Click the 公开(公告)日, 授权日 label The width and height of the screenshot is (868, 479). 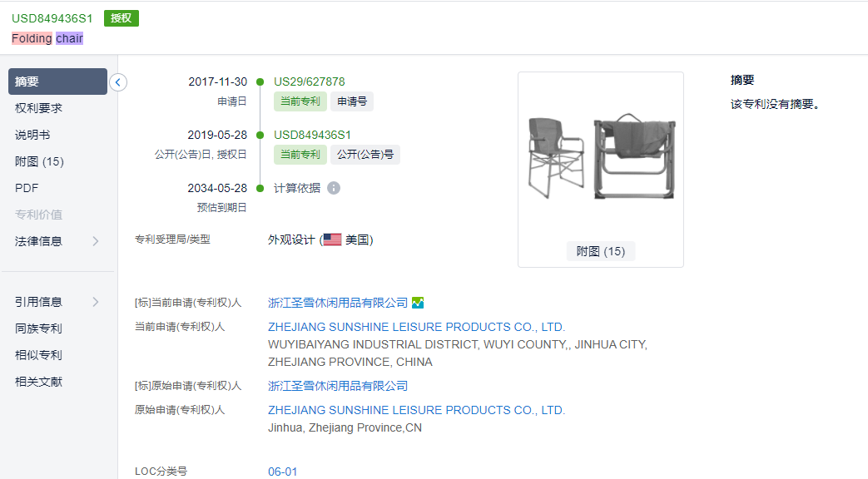tap(201, 155)
